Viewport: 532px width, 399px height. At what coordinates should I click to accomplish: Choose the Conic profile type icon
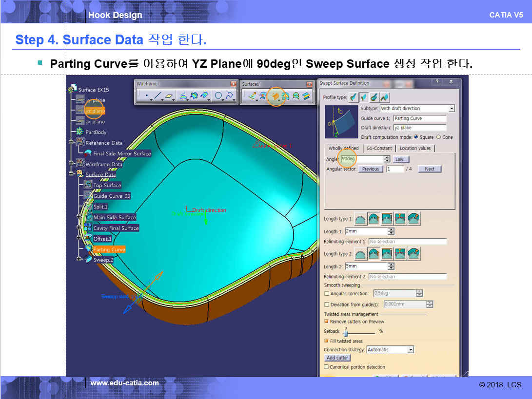[x=385, y=97]
